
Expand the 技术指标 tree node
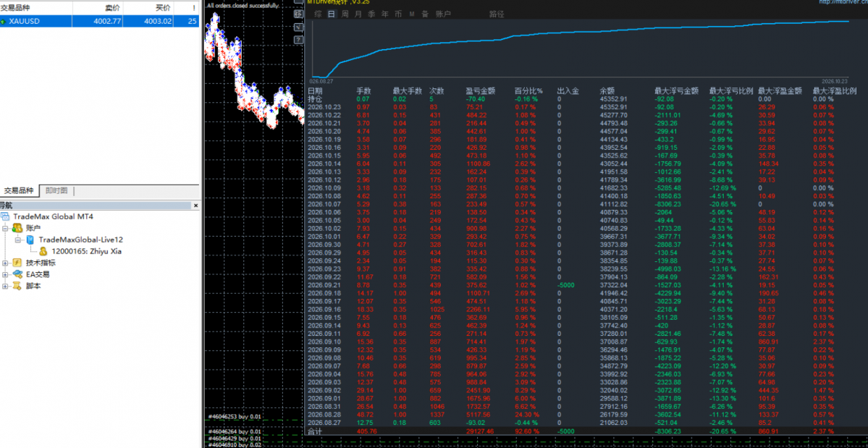(x=5, y=263)
